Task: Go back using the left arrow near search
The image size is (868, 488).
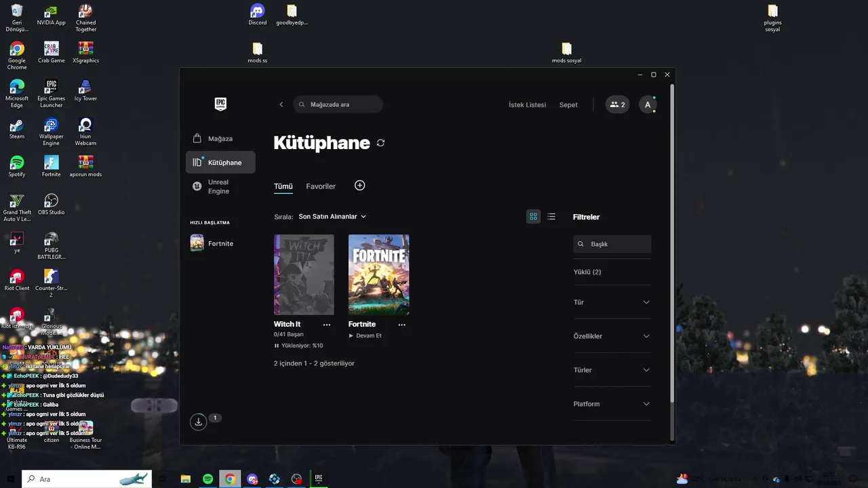Action: [281, 104]
